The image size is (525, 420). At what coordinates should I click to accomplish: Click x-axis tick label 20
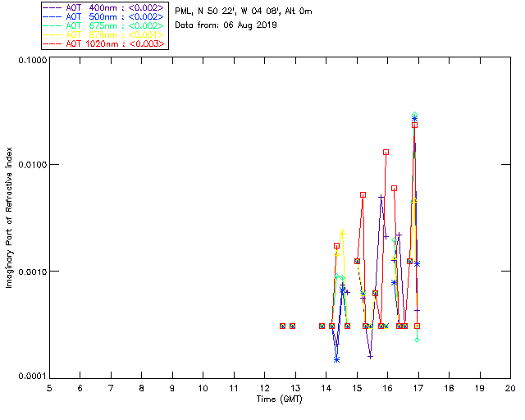[x=510, y=388]
